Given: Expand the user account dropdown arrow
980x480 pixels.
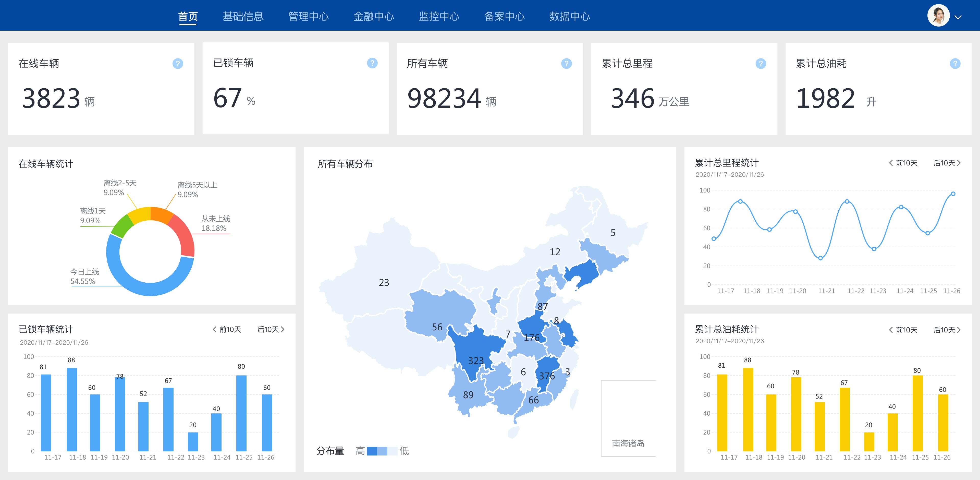Looking at the screenshot, I should pyautogui.click(x=958, y=17).
